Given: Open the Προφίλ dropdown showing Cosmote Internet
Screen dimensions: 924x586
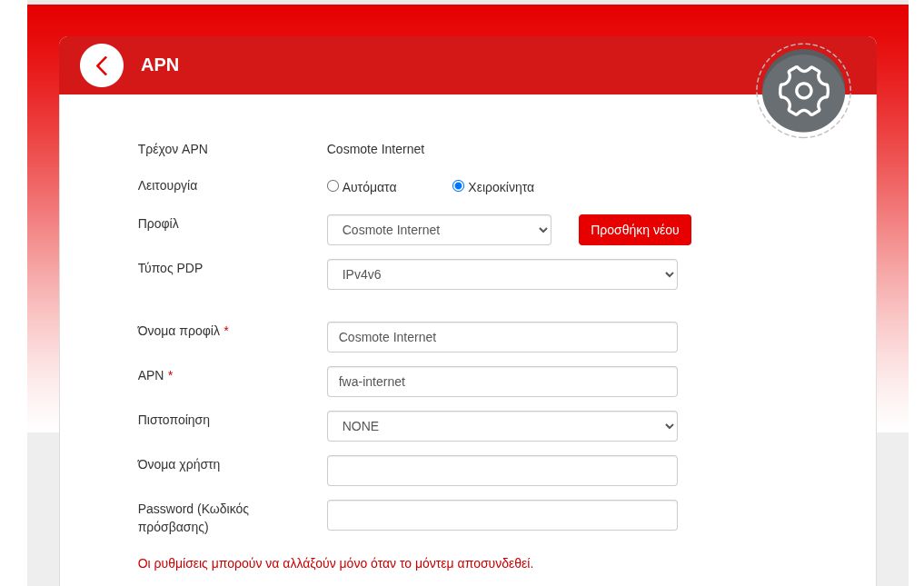Looking at the screenshot, I should point(439,230).
